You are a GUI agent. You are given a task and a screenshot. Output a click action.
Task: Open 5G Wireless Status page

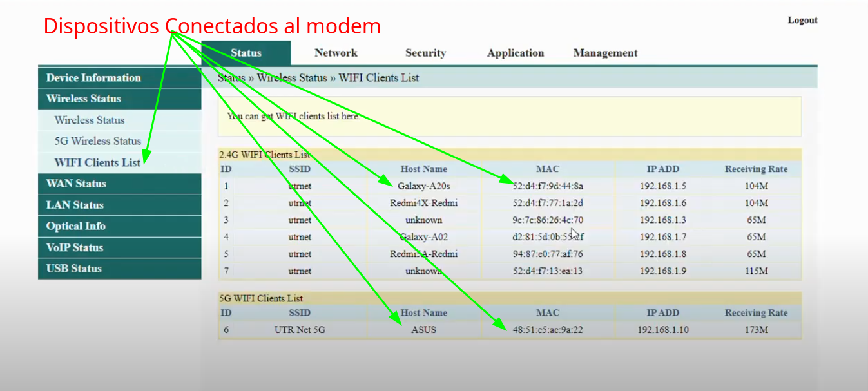(97, 141)
